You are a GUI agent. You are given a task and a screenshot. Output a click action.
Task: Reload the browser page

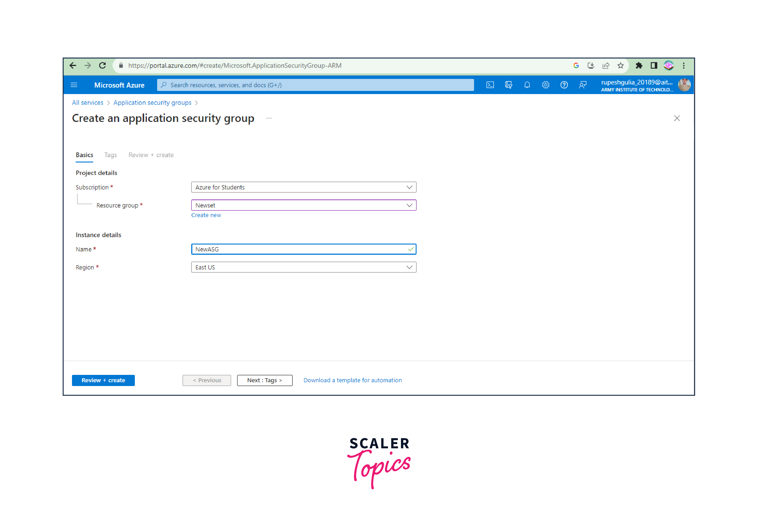point(102,65)
